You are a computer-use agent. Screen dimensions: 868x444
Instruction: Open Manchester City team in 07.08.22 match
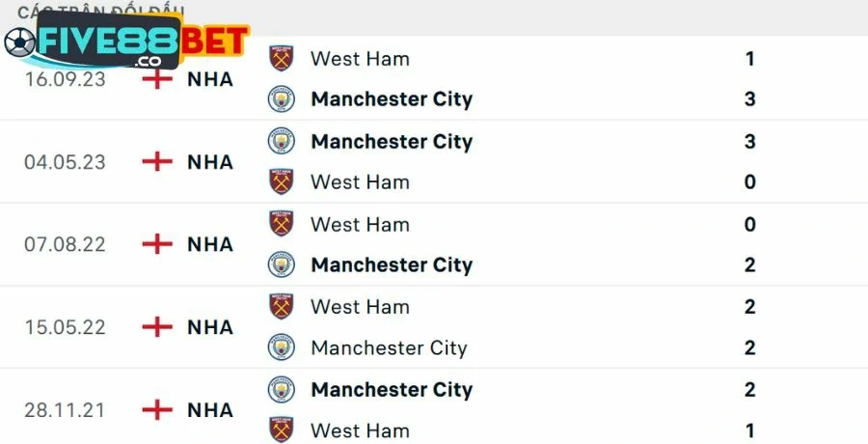click(392, 265)
